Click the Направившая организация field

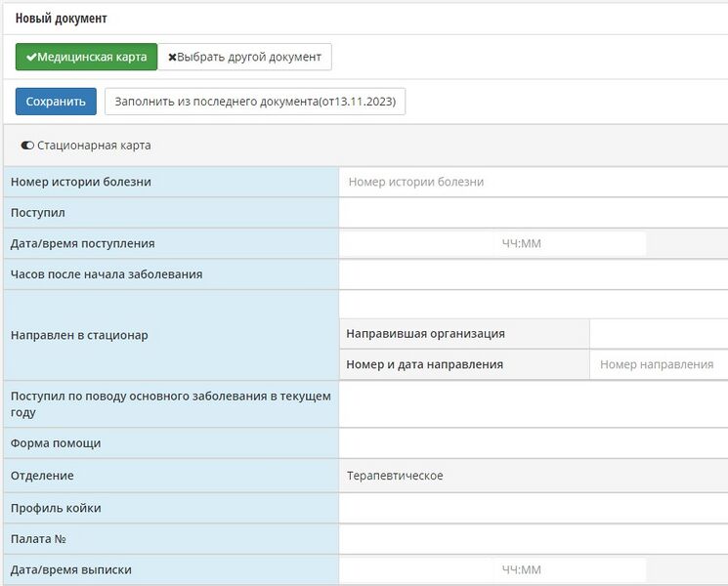[659, 334]
